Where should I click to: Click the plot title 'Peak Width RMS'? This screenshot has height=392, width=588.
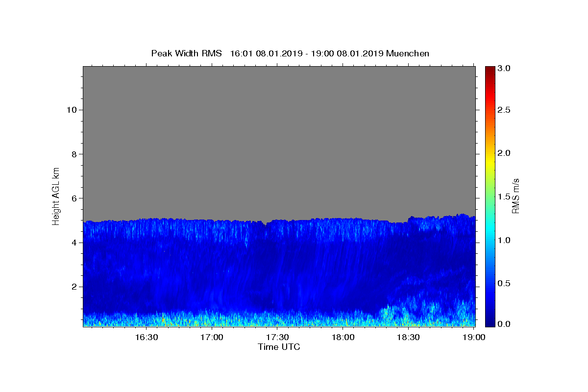(x=186, y=53)
